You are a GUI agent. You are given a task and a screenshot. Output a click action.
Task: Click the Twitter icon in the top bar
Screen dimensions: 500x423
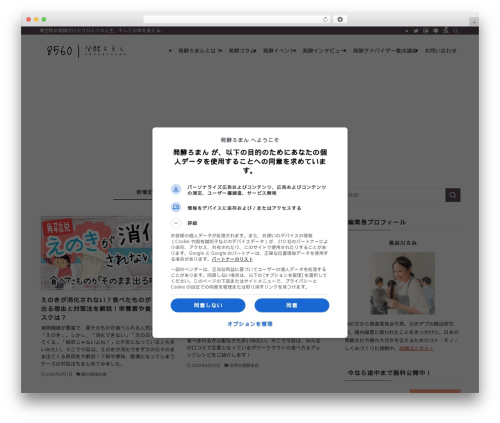416,31
